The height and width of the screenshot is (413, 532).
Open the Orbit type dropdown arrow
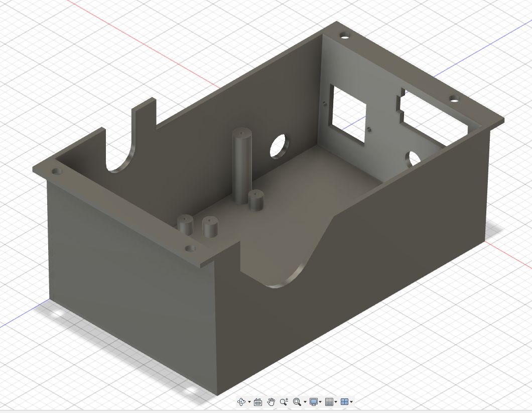click(x=249, y=402)
